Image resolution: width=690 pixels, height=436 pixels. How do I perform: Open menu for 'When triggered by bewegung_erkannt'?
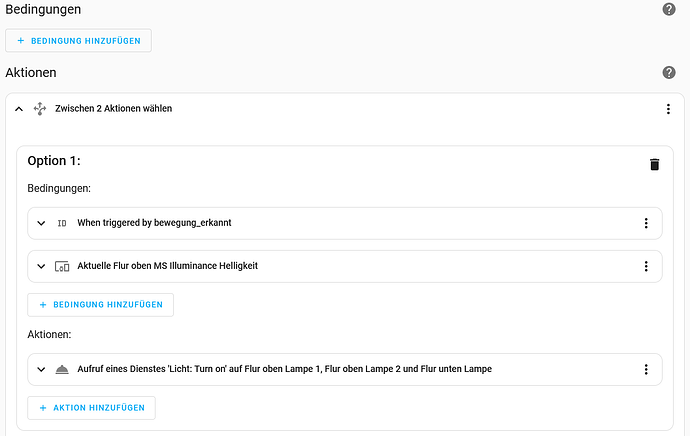tap(646, 223)
